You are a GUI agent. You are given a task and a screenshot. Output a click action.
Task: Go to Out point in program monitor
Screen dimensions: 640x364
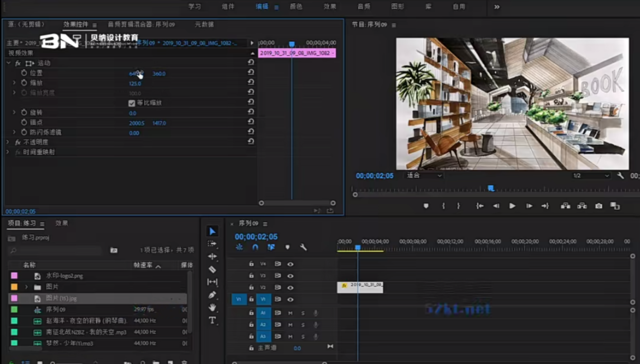tap(545, 206)
